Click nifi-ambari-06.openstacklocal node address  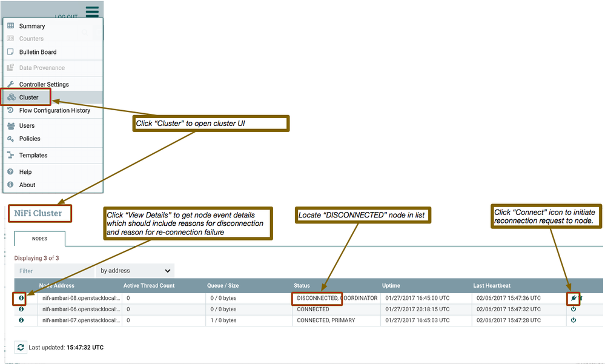click(x=81, y=309)
